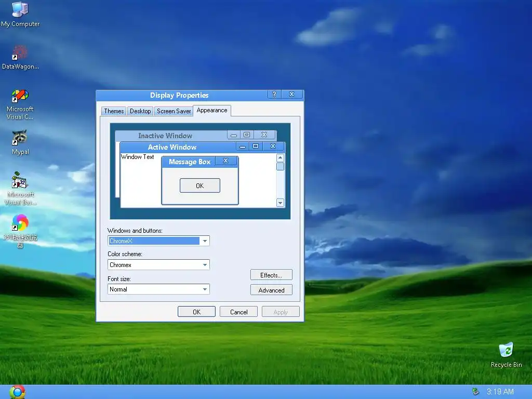Click the taskbar clock showing 3:19 AM
This screenshot has width=532, height=399.
pyautogui.click(x=500, y=392)
